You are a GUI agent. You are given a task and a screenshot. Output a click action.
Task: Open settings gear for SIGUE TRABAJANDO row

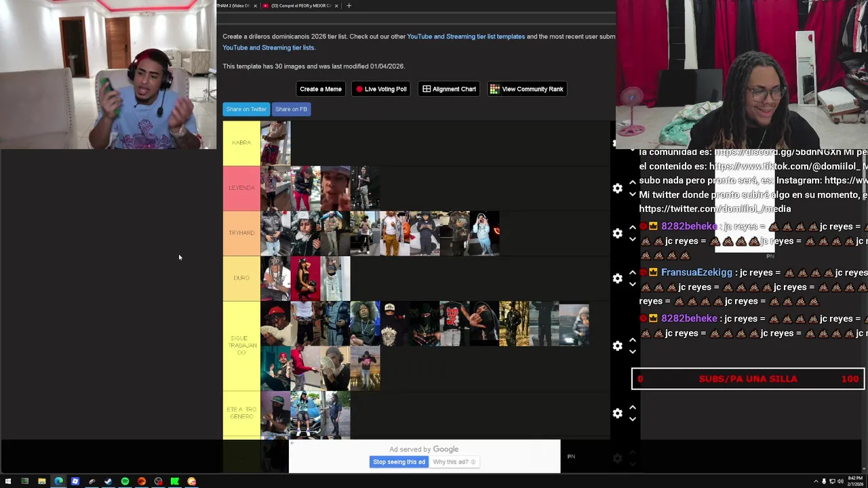point(617,346)
